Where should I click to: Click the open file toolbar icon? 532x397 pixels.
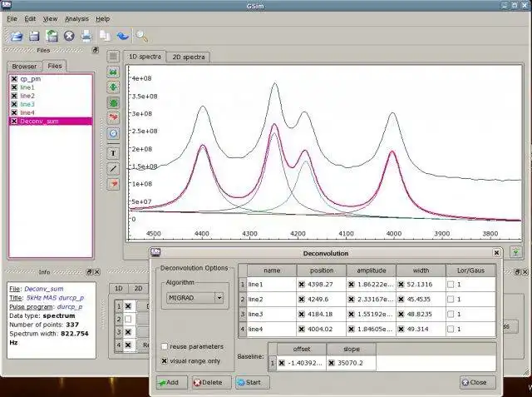(x=15, y=36)
